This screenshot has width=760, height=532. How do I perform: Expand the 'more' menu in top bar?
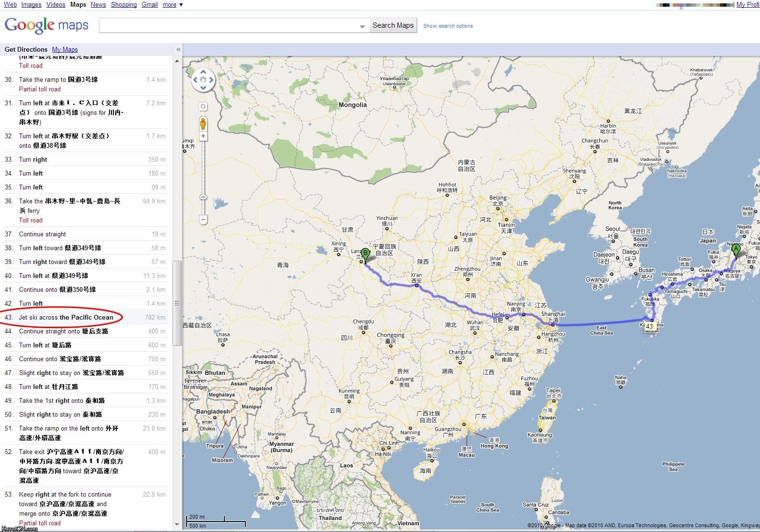(173, 5)
